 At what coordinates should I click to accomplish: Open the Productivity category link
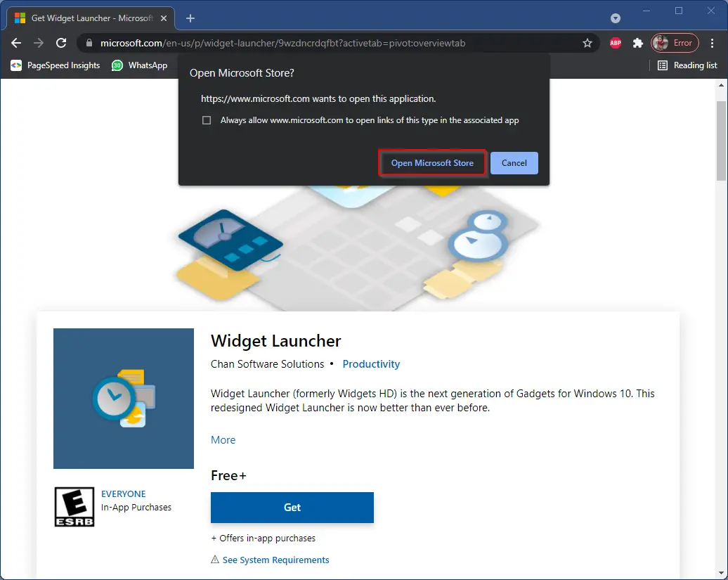click(x=371, y=364)
